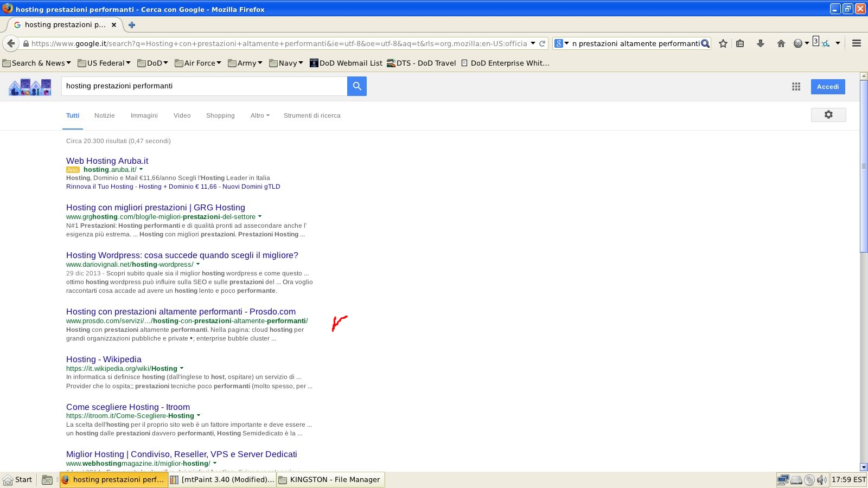Screen dimensions: 868x488
Task: Click the globe toolbar extension icon
Action: [797, 43]
